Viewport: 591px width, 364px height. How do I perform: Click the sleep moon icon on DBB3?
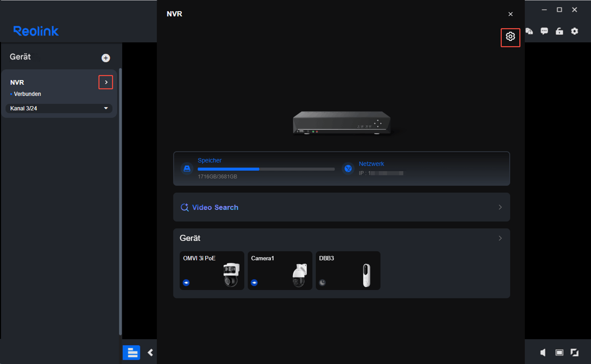(x=322, y=283)
